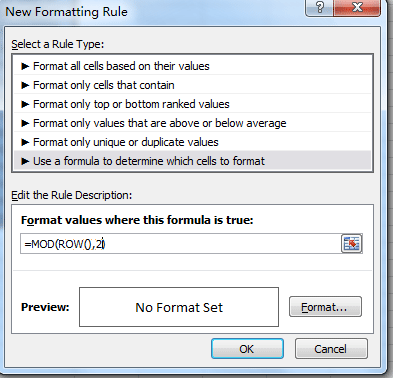Open the Format... settings button

pyautogui.click(x=325, y=307)
